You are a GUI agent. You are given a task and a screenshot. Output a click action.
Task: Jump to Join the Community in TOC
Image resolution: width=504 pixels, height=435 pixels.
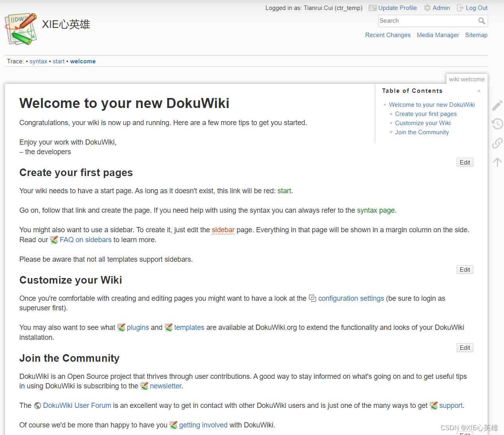422,132
